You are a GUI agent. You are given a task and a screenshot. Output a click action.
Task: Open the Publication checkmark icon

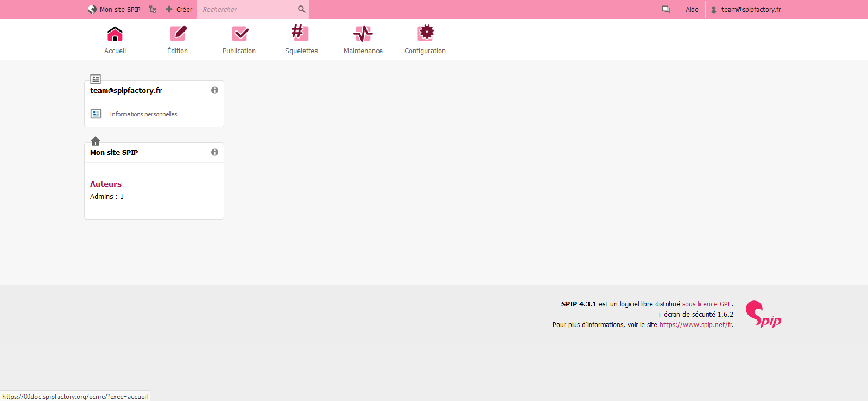(x=239, y=34)
